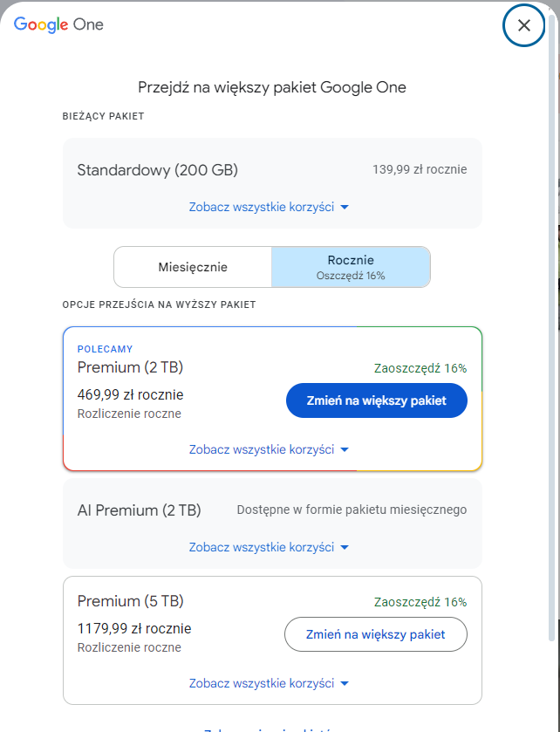Screen dimensions: 560x732
Task: Click the Google One logo
Action: pyautogui.click(x=58, y=24)
